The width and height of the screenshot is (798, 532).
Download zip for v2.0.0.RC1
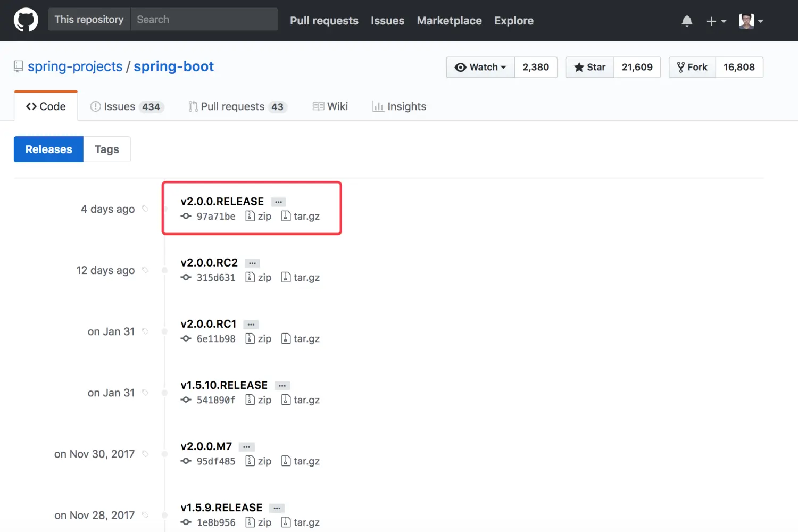pyautogui.click(x=259, y=338)
